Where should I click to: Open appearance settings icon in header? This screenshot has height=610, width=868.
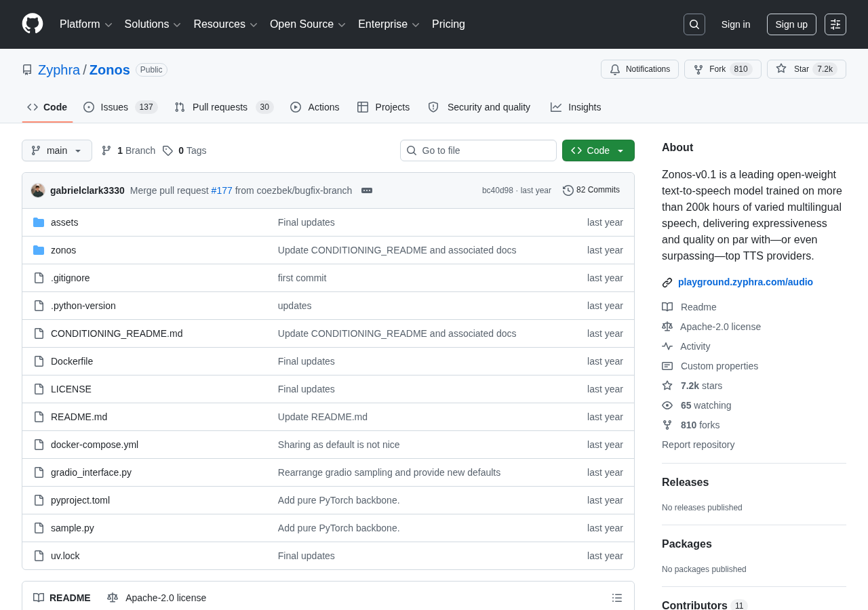click(x=835, y=24)
